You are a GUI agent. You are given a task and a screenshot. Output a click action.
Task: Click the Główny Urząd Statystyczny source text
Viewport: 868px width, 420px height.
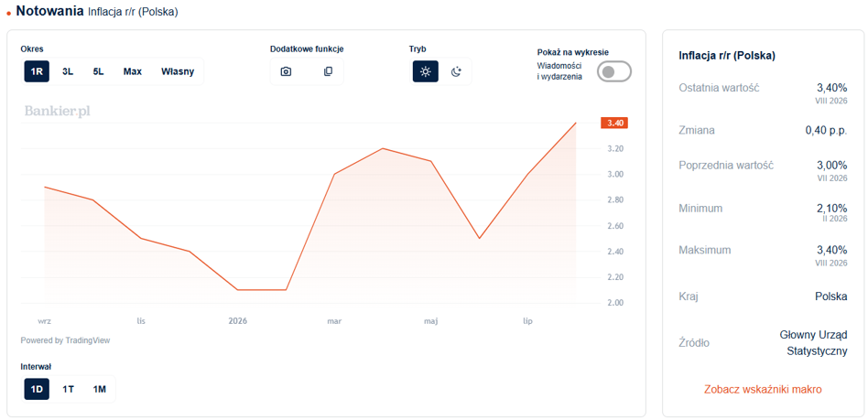814,343
